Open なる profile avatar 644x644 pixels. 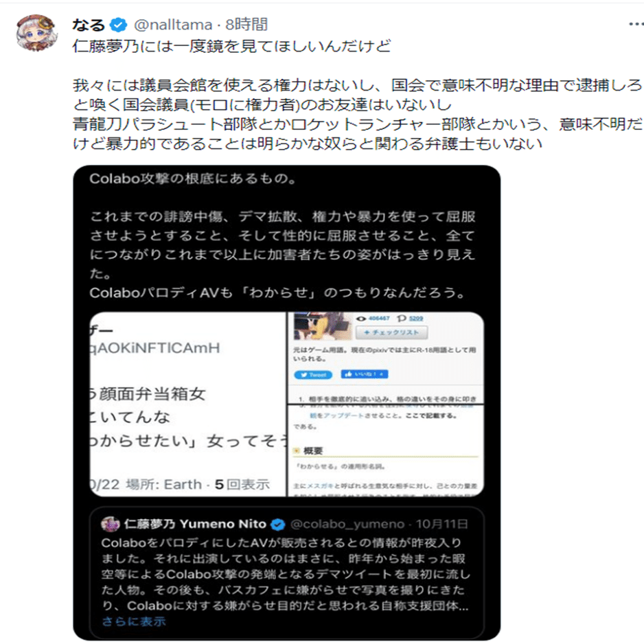[x=36, y=33]
